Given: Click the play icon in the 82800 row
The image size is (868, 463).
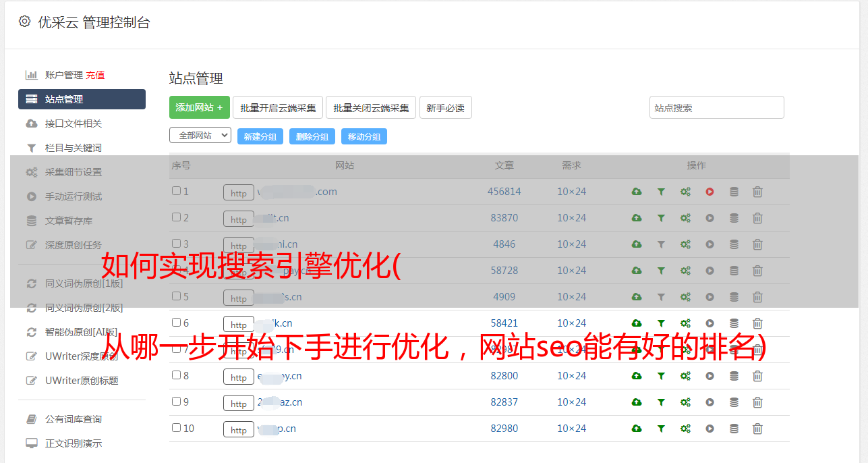Looking at the screenshot, I should tap(710, 376).
